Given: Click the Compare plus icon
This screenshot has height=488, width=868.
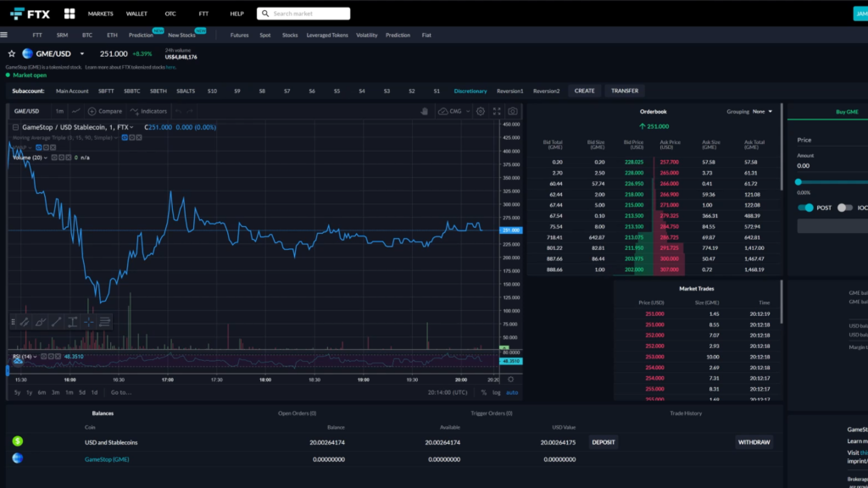Looking at the screenshot, I should [x=92, y=111].
